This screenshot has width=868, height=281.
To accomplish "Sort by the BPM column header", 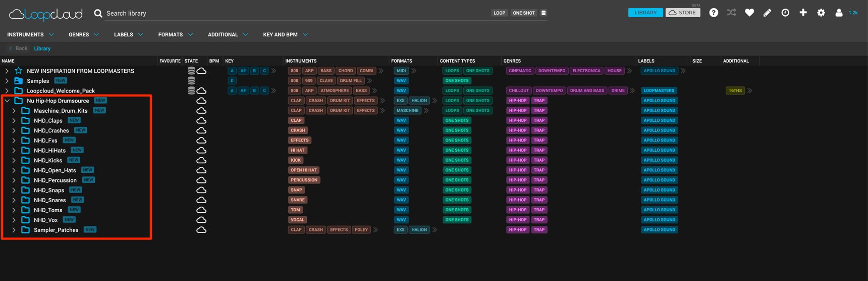I will pyautogui.click(x=214, y=61).
